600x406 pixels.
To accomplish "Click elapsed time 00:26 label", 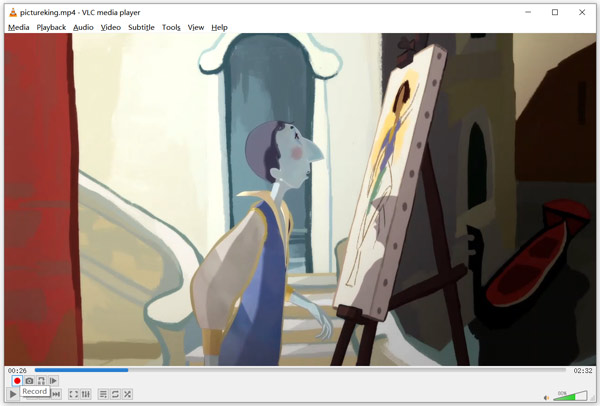I will point(17,370).
